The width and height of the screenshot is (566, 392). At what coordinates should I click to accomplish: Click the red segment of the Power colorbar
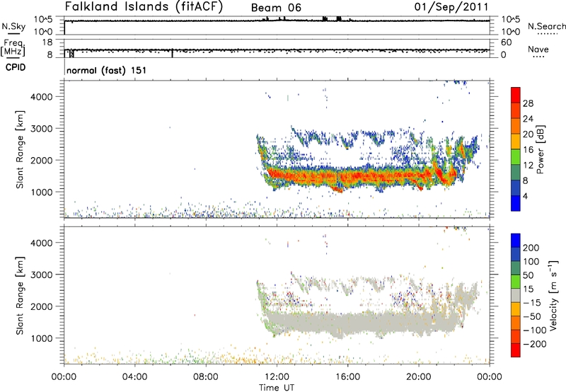tap(516, 96)
